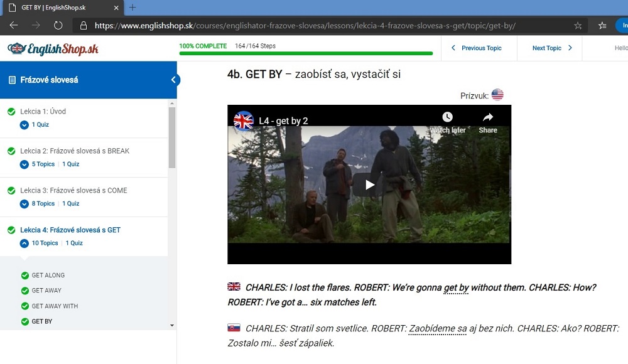
Task: Click the GET AWAY WITH completed checkmark
Action: click(25, 306)
